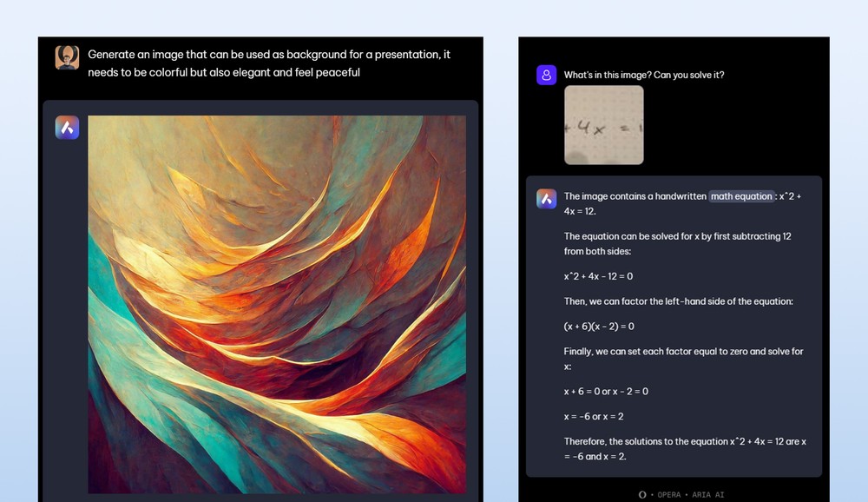Click the purple user profile icon

coord(546,76)
